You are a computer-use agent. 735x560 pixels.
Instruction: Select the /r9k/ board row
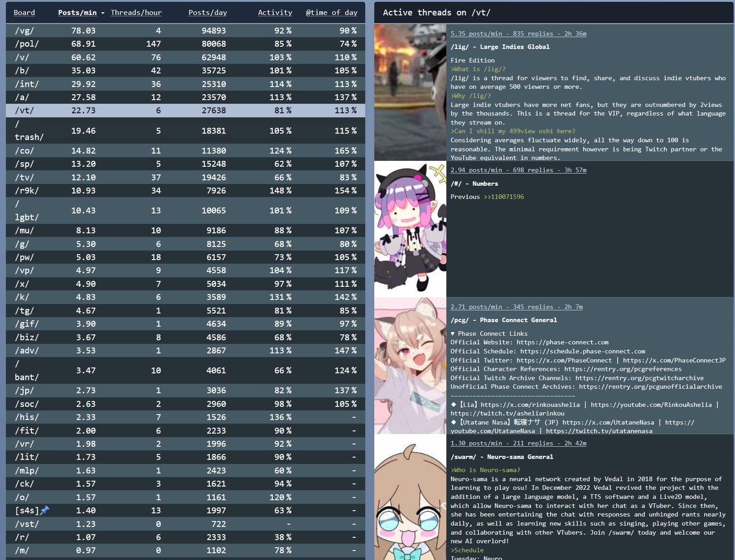point(185,191)
